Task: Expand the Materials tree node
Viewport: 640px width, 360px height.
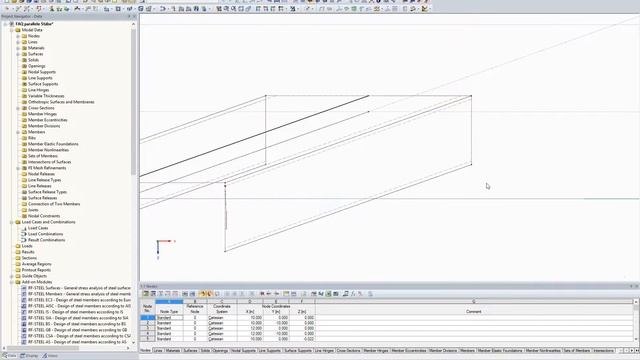Action: pyautogui.click(x=18, y=48)
